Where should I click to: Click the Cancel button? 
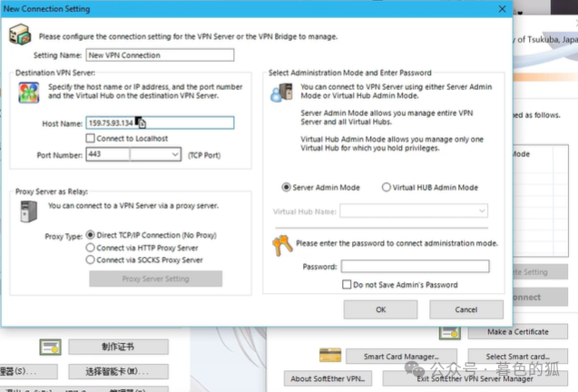[x=465, y=309]
